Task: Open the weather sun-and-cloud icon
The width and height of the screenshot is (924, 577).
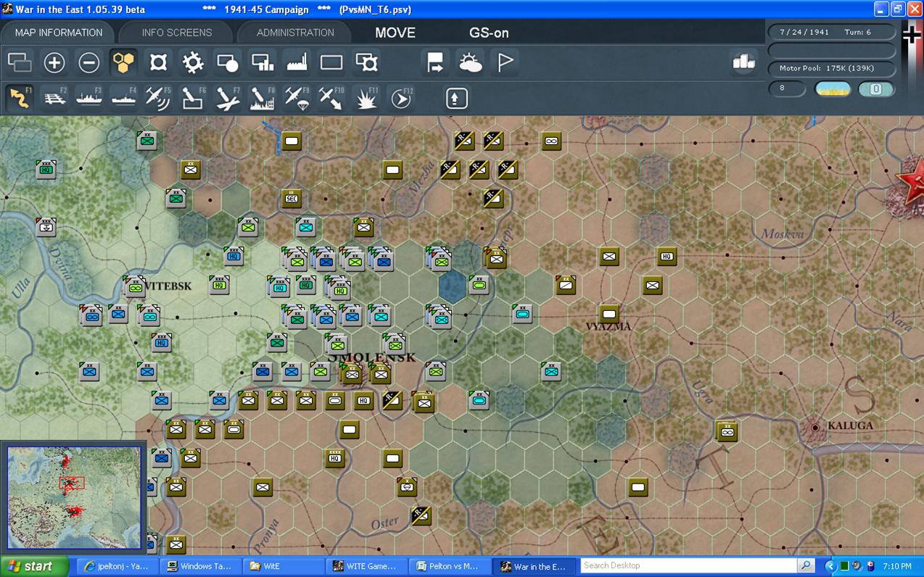Action: point(470,63)
